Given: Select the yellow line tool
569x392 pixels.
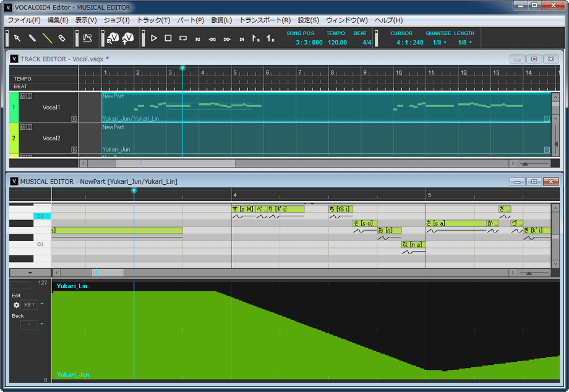Looking at the screenshot, I should [x=47, y=38].
